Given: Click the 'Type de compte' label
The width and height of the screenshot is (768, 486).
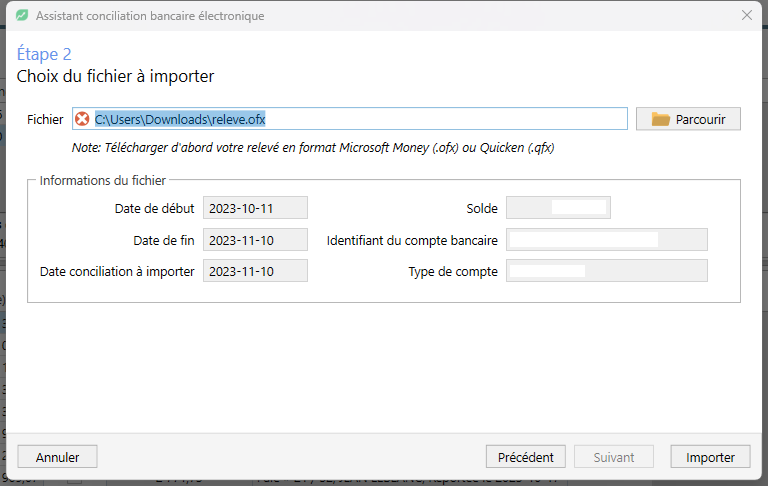Looking at the screenshot, I should tap(453, 271).
